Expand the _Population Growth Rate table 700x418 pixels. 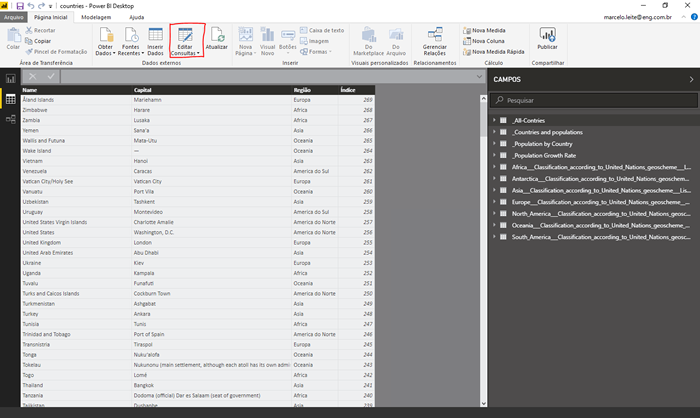[x=494, y=156]
